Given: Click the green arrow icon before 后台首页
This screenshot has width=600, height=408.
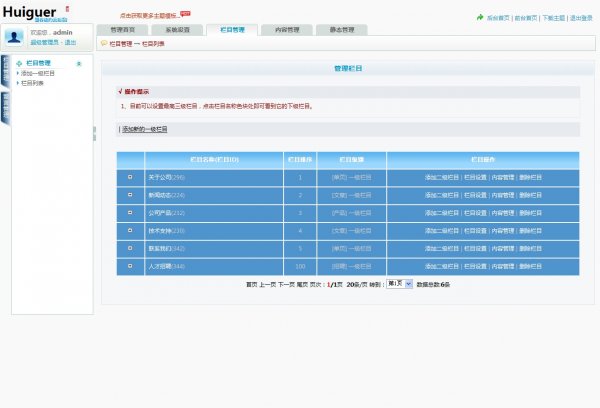Looking at the screenshot, I should point(480,17).
